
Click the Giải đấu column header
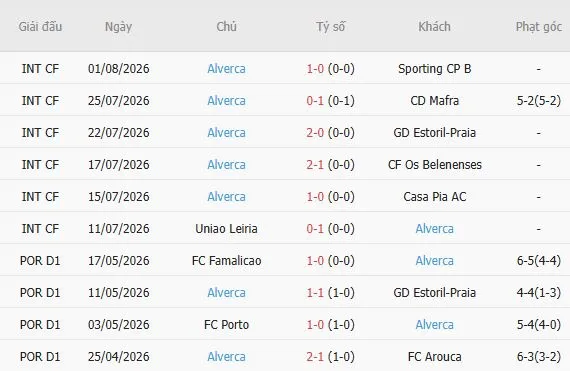pyautogui.click(x=40, y=27)
